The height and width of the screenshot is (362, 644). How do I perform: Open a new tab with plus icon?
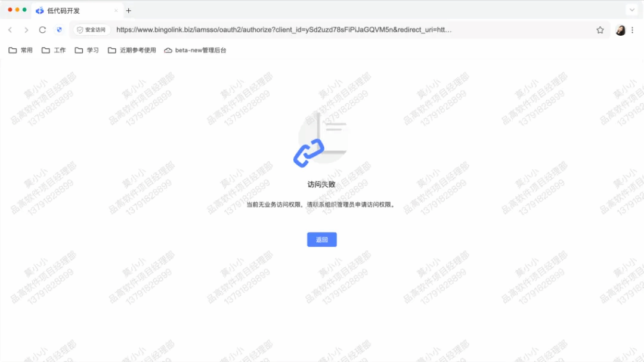[129, 11]
